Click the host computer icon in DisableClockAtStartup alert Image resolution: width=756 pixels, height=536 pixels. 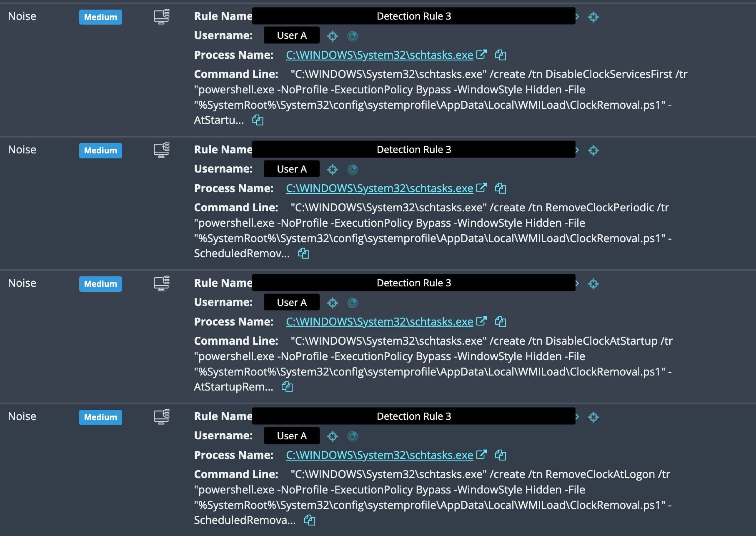[x=161, y=283]
